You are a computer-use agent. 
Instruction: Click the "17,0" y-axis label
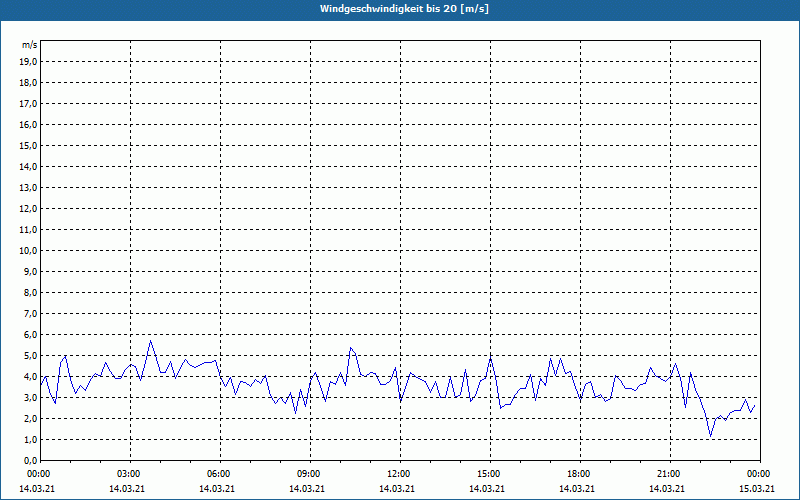(x=28, y=104)
